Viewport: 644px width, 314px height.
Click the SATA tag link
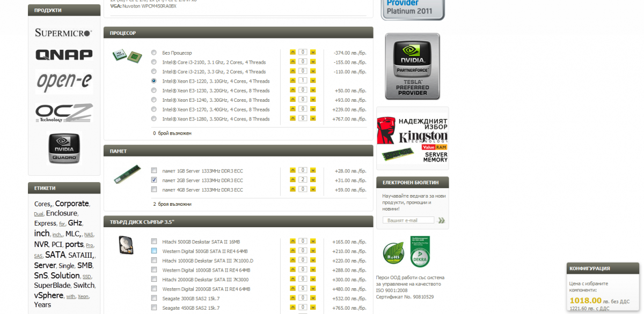coord(55,255)
